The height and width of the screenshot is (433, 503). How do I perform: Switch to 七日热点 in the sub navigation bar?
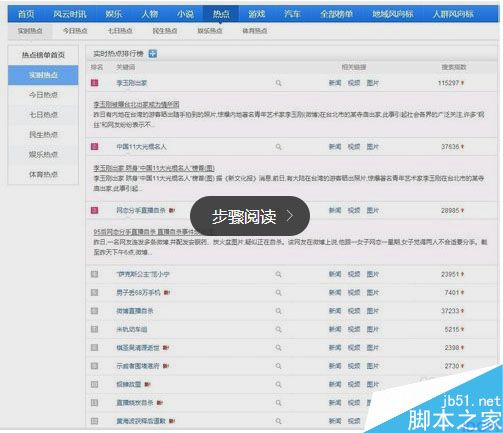coord(120,31)
